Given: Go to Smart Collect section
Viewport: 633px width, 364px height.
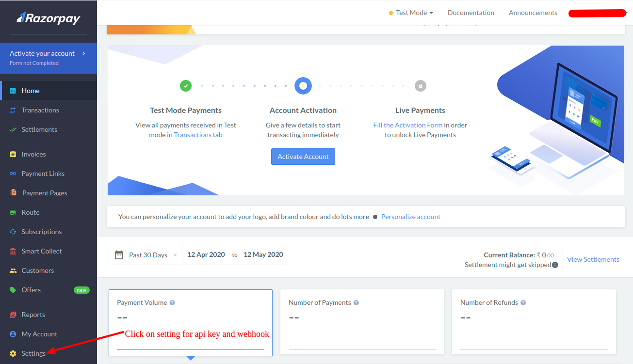Looking at the screenshot, I should tap(49, 251).
